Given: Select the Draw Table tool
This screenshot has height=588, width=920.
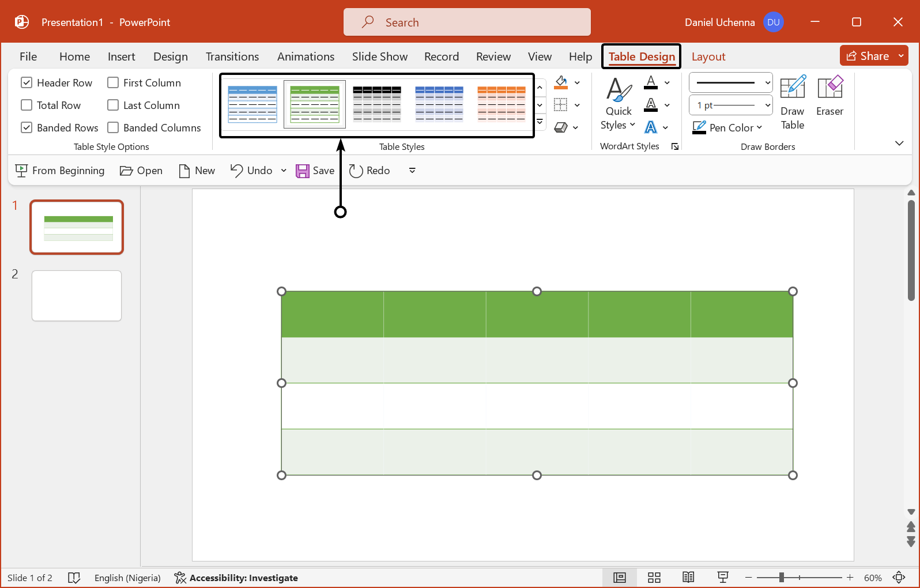Looking at the screenshot, I should point(792,103).
